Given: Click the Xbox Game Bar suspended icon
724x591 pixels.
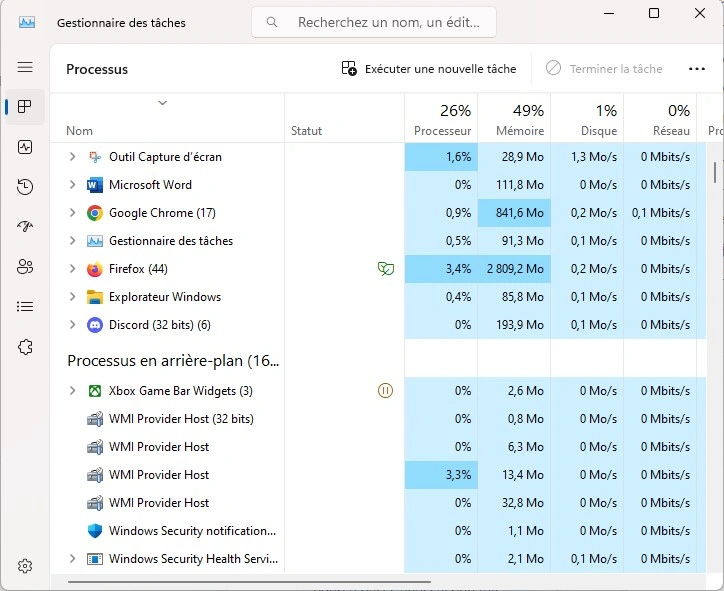Looking at the screenshot, I should (x=385, y=391).
